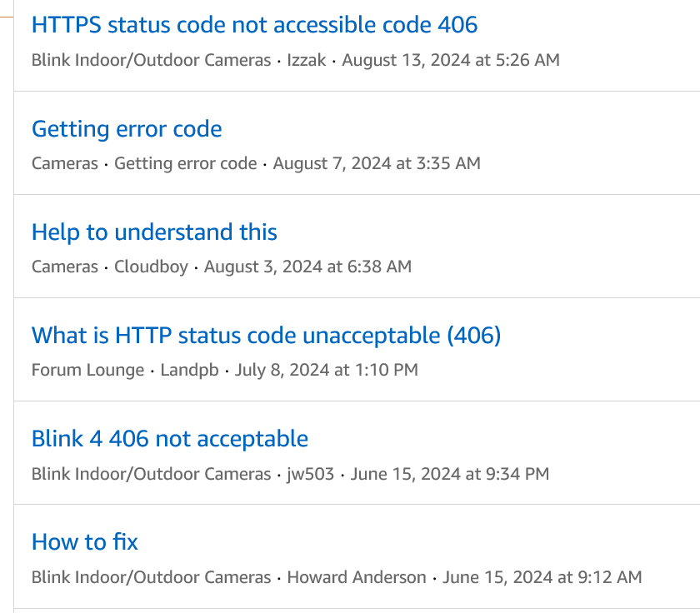Select 'Blink Indoor/Outdoor Cameras' category beside jw503

151,474
